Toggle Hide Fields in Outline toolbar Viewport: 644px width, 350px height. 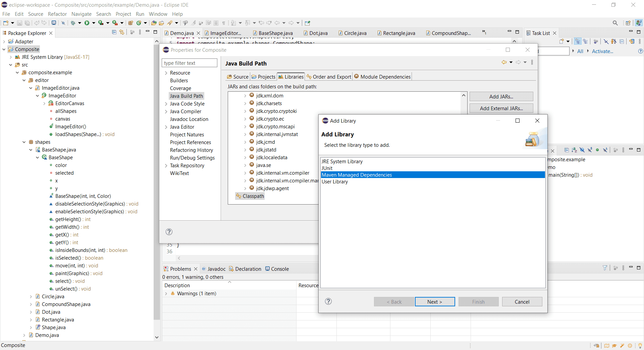pos(582,150)
